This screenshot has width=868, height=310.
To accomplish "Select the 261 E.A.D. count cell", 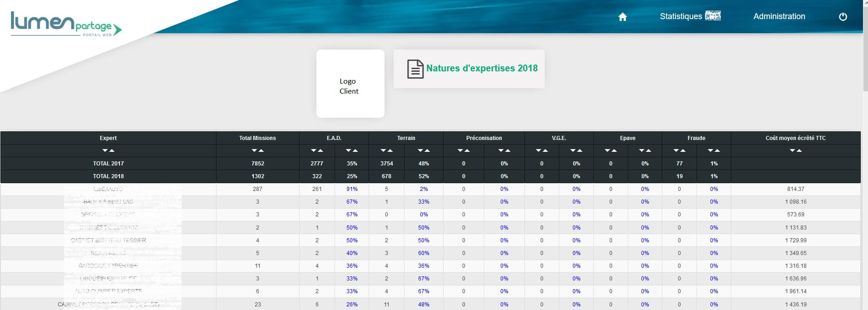I will pyautogui.click(x=317, y=189).
